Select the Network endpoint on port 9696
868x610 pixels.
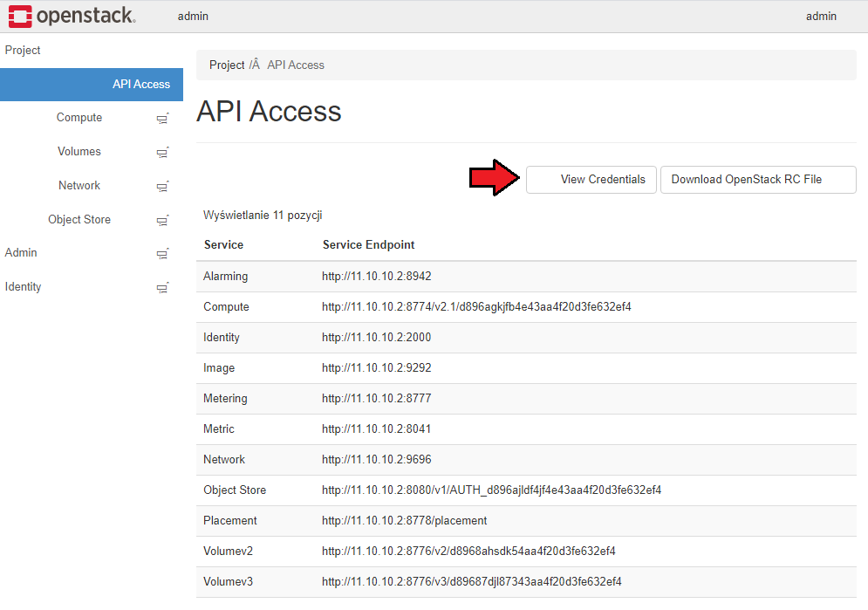pos(377,459)
